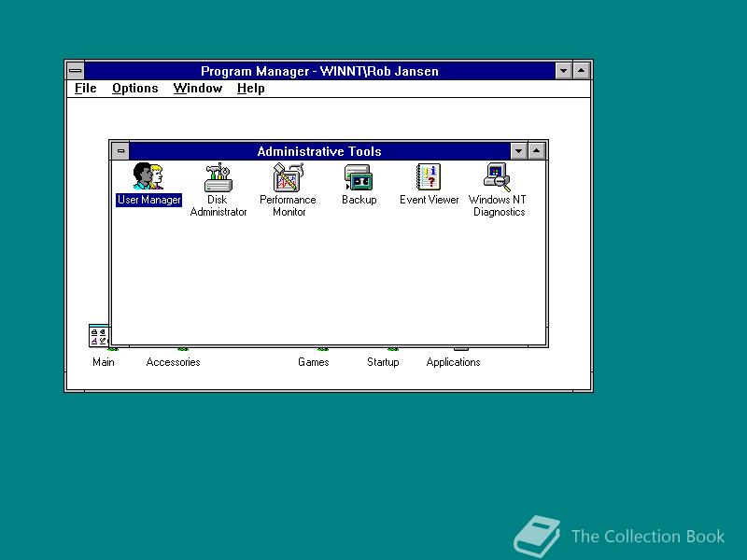The width and height of the screenshot is (747, 560).
Task: Maximize the Program Manager window
Action: (580, 70)
